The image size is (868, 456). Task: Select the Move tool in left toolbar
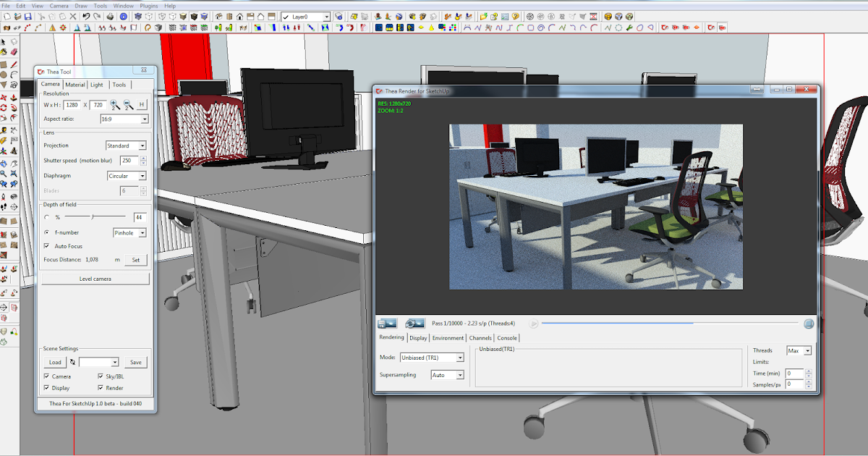point(3,97)
